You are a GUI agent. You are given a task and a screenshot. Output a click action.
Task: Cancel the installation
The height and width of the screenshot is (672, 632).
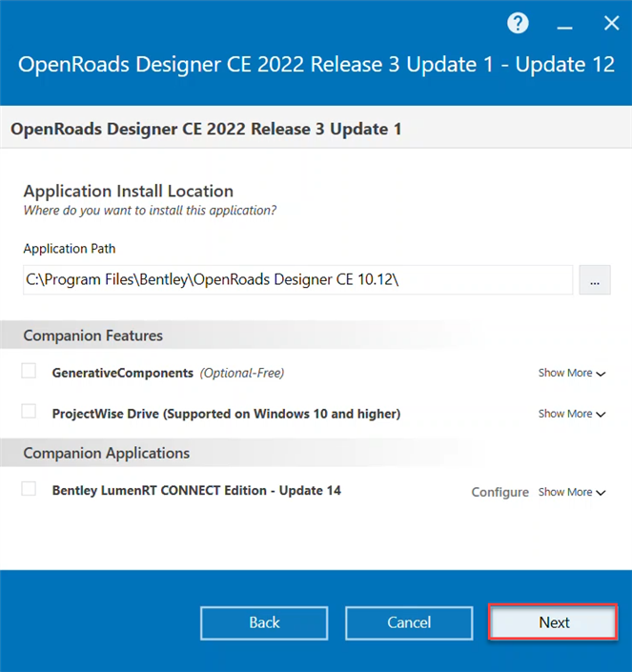point(409,622)
